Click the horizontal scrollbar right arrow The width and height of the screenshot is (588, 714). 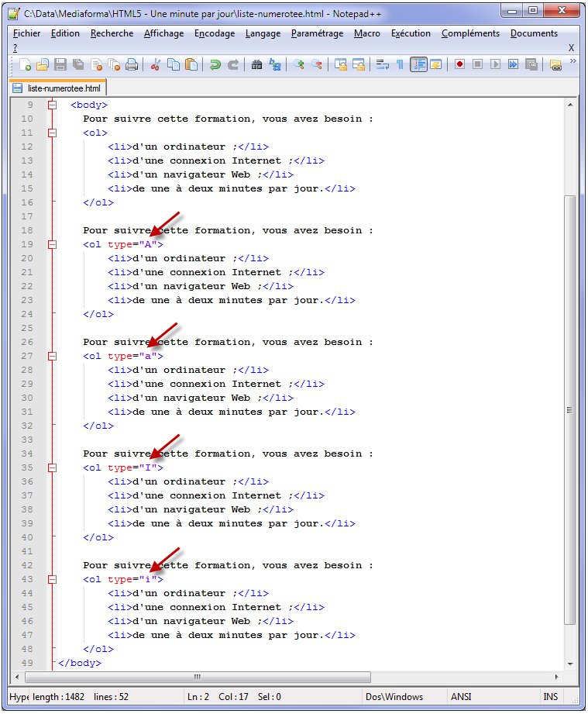tap(556, 677)
